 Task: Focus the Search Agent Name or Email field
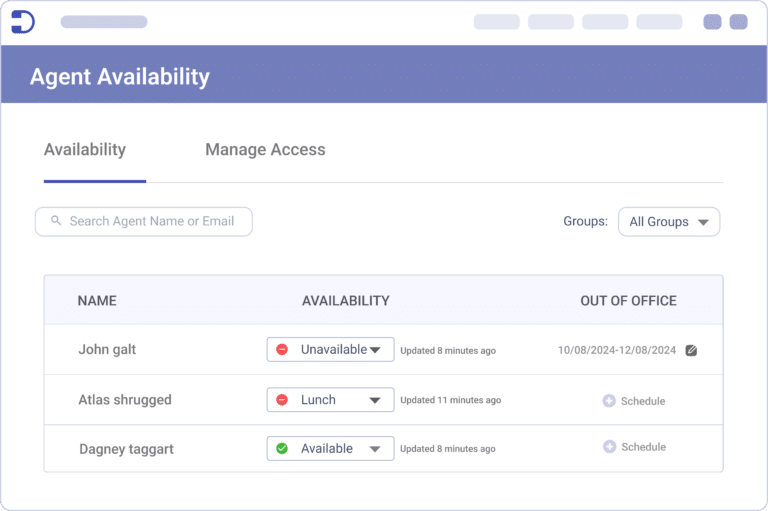pos(150,221)
